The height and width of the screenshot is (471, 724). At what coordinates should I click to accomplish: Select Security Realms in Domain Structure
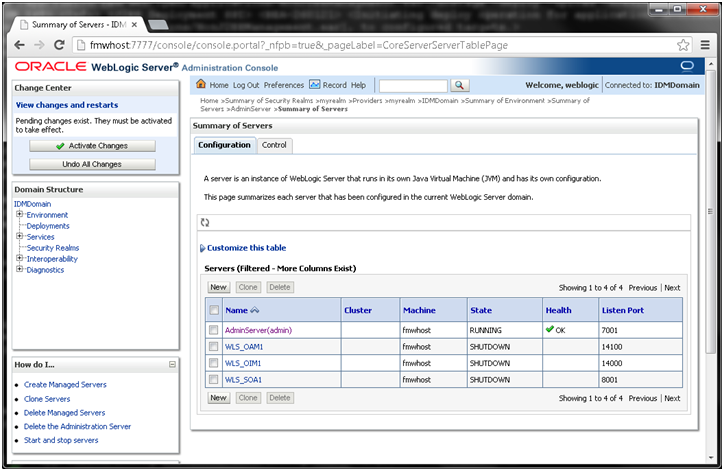pos(53,248)
